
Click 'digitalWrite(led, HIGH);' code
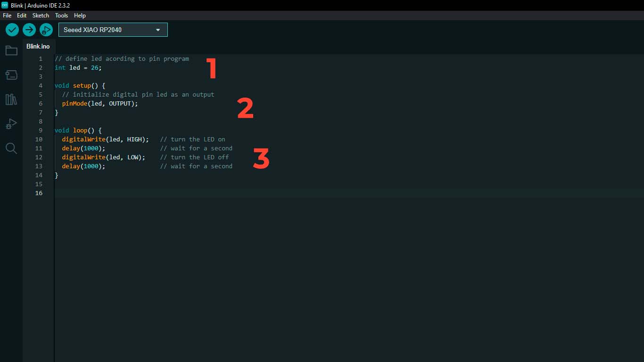tap(106, 139)
